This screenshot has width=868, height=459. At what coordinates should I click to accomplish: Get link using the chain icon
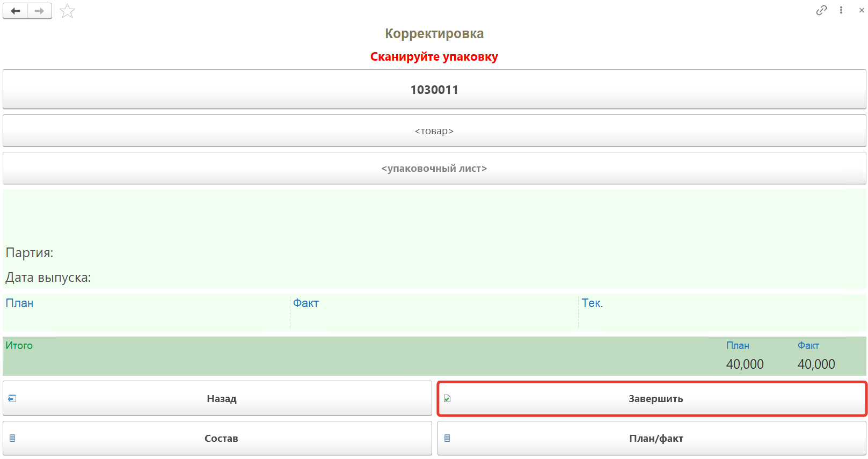[x=821, y=10]
